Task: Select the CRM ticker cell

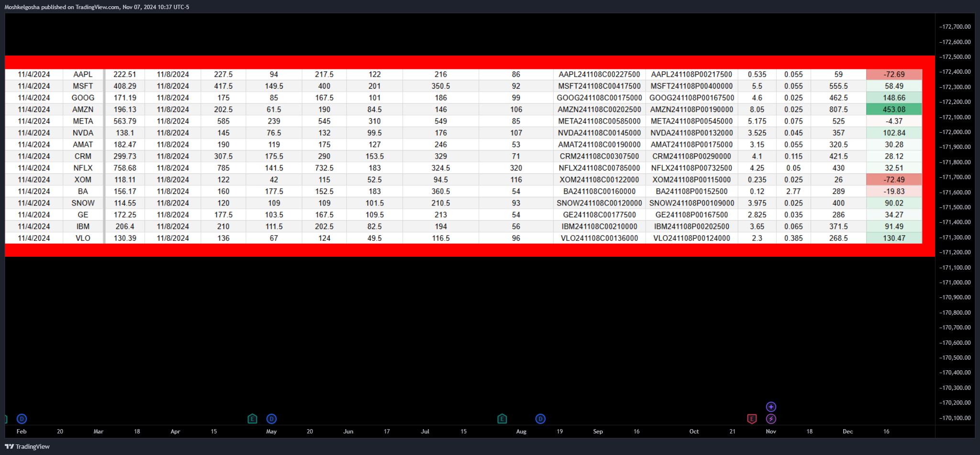Action: 83,156
